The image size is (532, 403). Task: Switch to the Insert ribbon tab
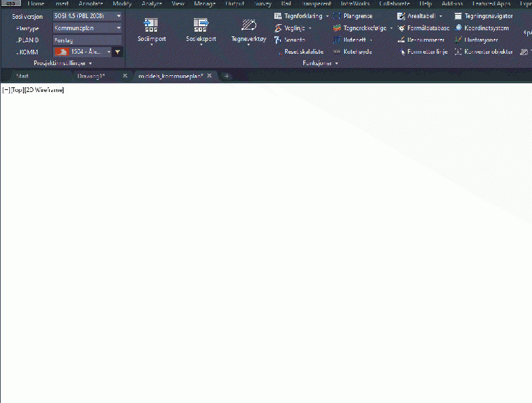point(62,3)
